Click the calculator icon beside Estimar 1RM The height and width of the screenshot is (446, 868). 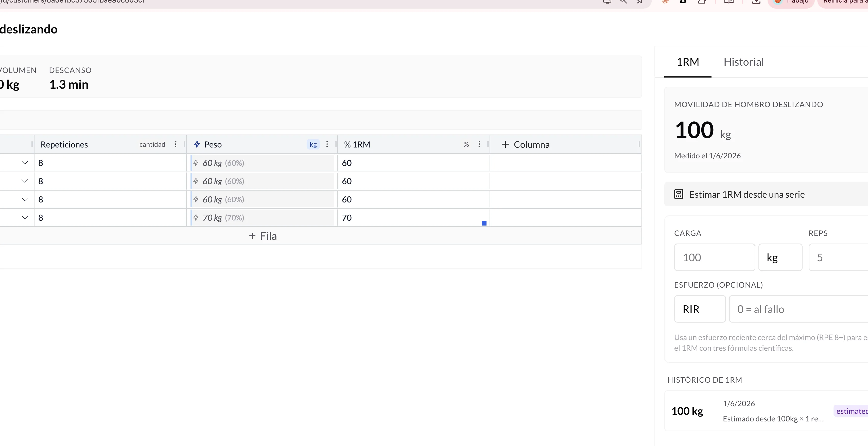click(x=679, y=194)
